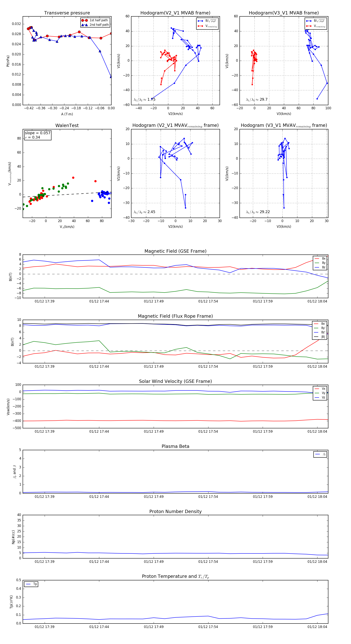Image resolution: width=351 pixels, height=644 pixels.
Task: Click the "Tp(10^6K)" y-axis label
Action: pos(12,602)
